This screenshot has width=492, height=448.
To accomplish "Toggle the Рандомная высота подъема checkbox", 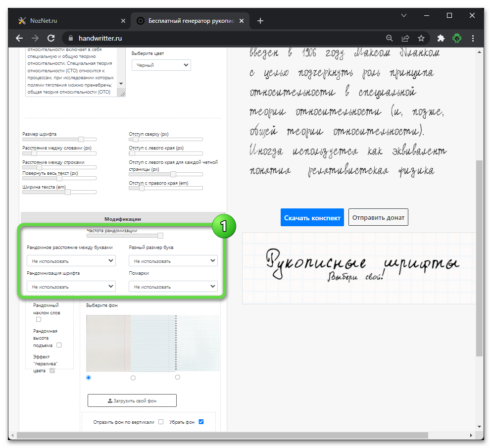I will click(x=59, y=345).
